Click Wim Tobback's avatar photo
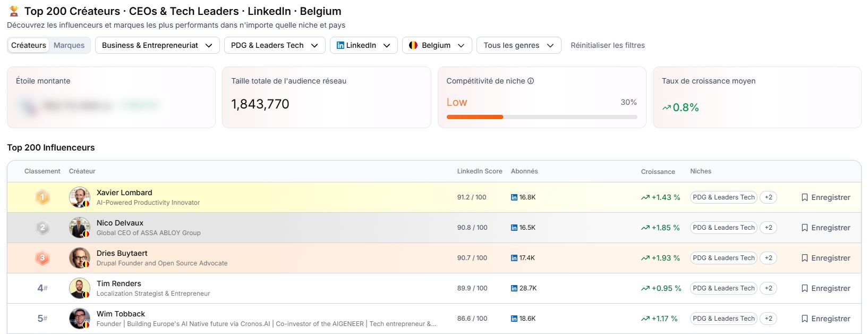The image size is (868, 334). pyautogui.click(x=80, y=319)
